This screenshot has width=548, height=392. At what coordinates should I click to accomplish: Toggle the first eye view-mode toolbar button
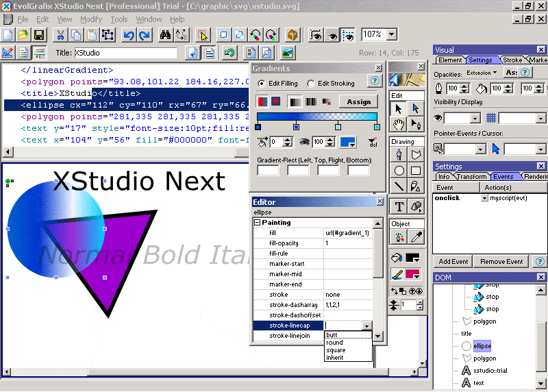[x=316, y=35]
